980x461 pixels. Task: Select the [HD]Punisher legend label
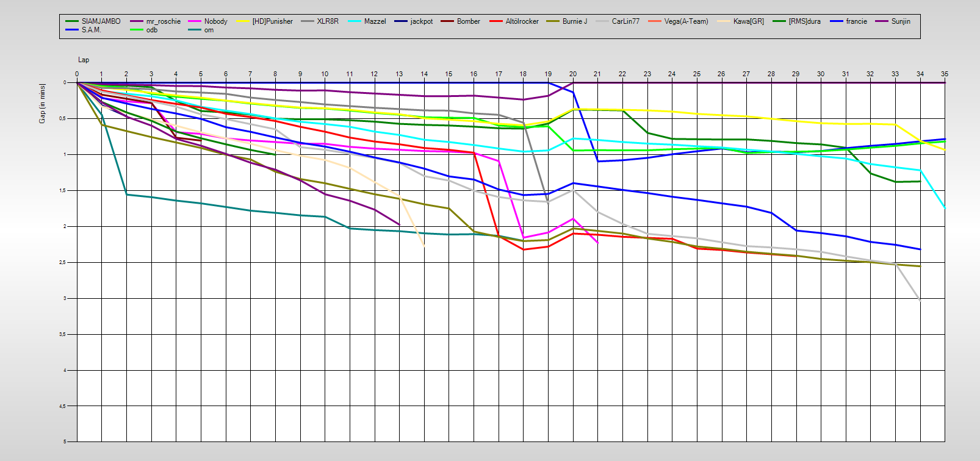coord(272,21)
